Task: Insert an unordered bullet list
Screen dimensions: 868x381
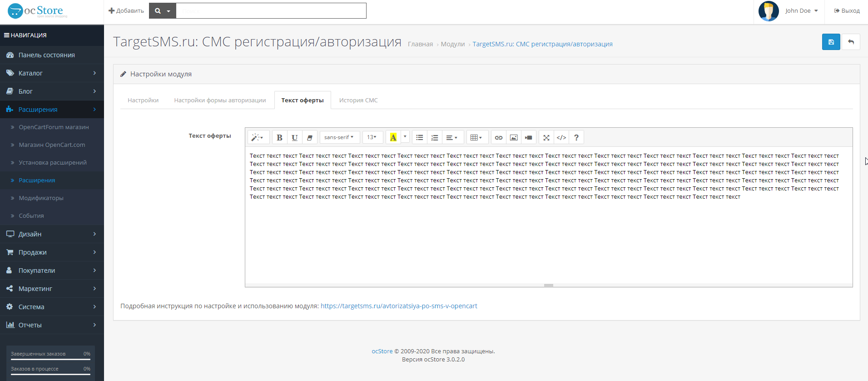Action: point(420,137)
